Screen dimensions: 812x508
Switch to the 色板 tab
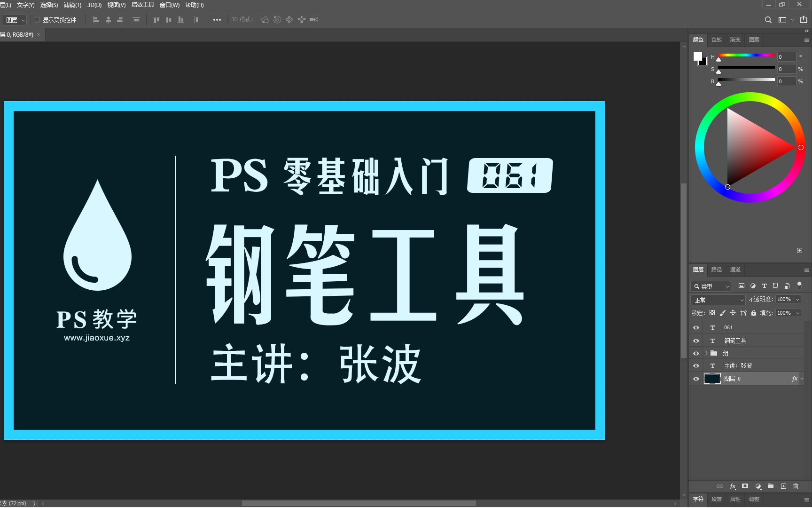[717, 40]
